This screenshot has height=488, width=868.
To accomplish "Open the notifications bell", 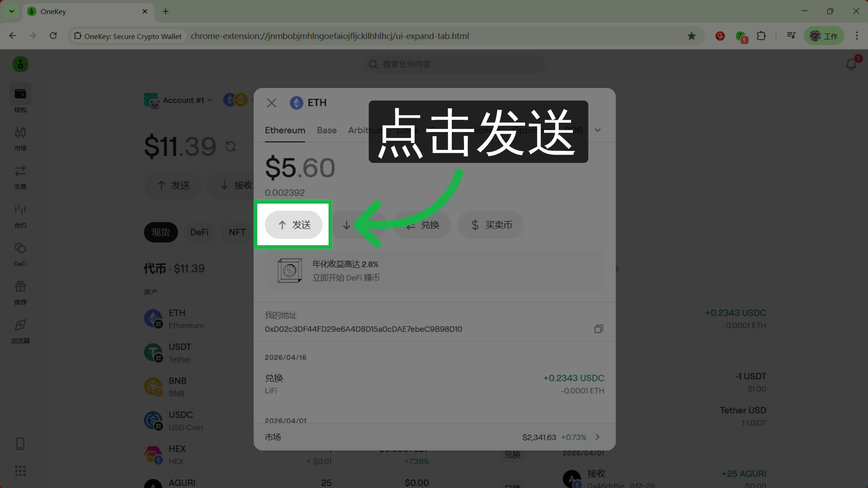I will click(851, 64).
